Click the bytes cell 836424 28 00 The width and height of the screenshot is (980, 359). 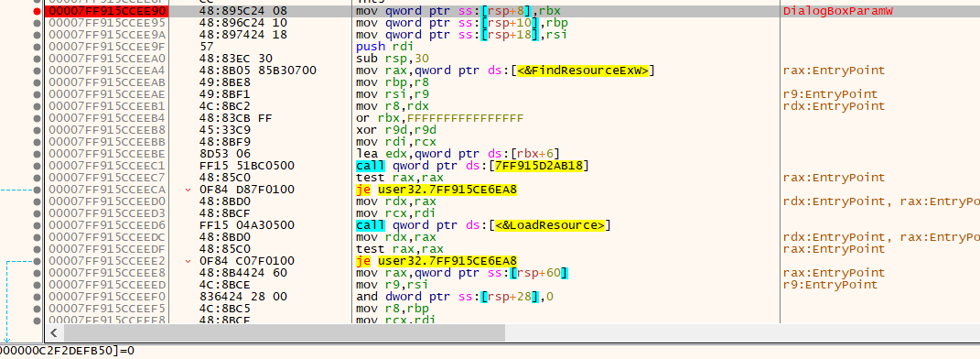[243, 297]
